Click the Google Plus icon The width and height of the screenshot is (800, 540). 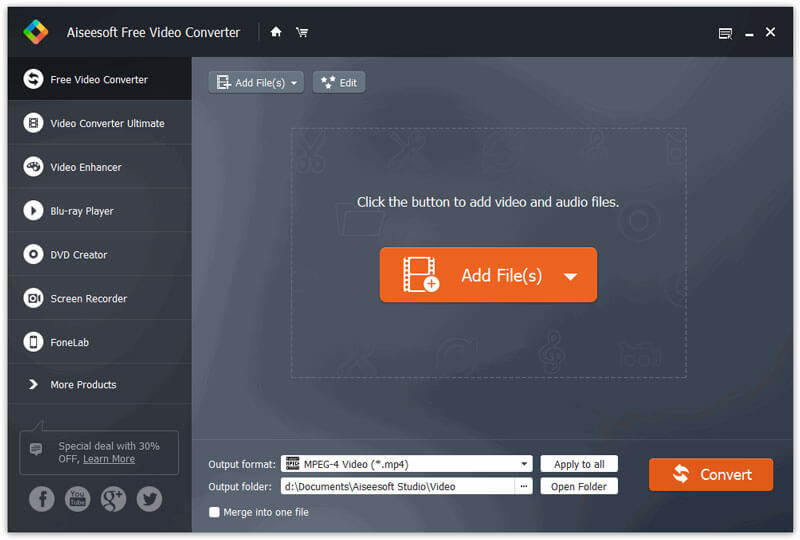point(113,499)
